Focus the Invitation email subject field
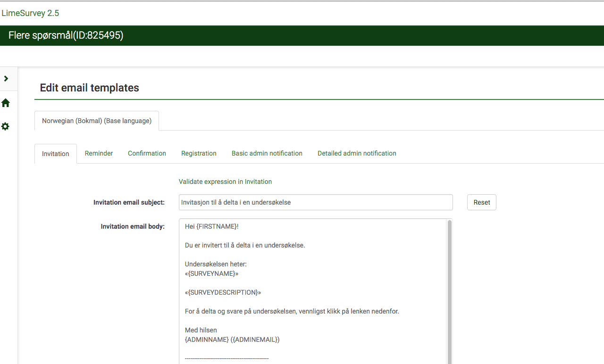The image size is (604, 364). tap(315, 202)
